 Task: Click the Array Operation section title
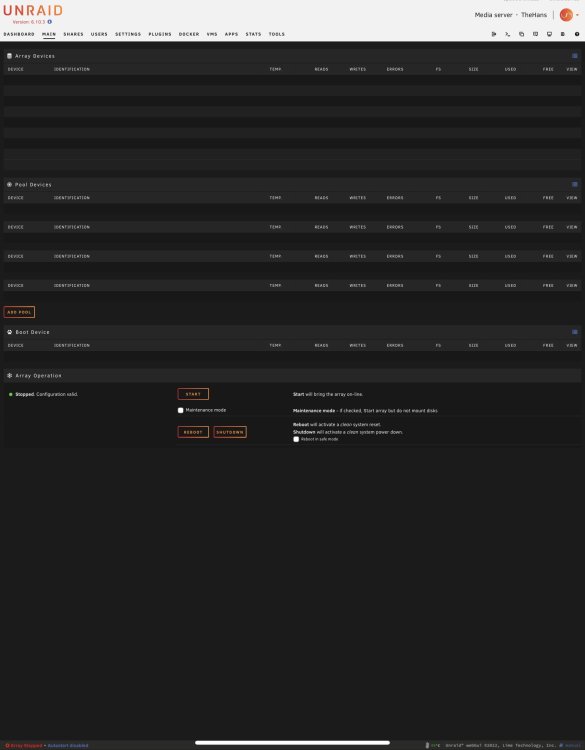(38, 376)
